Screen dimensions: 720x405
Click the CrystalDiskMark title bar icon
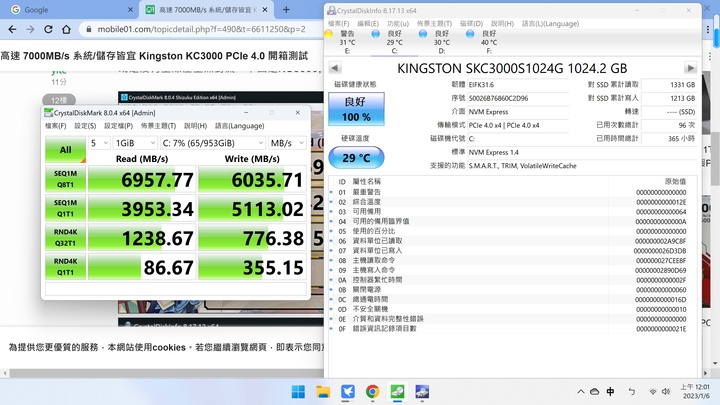48,112
